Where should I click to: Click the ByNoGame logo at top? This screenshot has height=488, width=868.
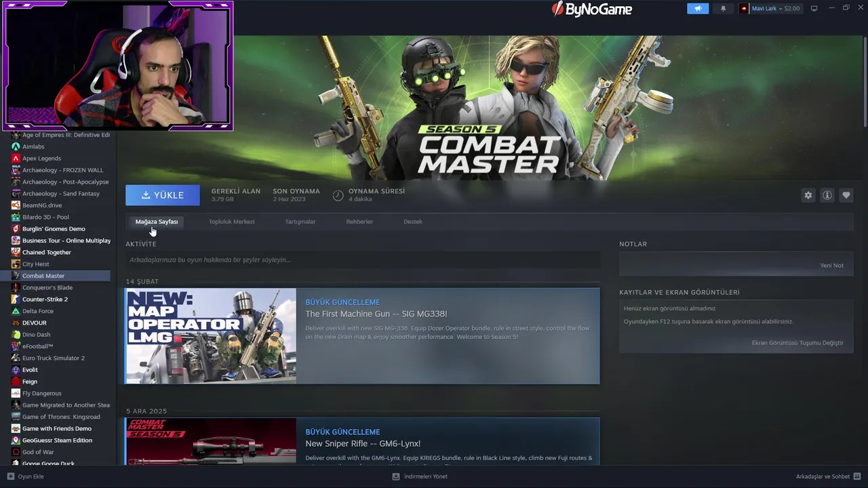(592, 9)
